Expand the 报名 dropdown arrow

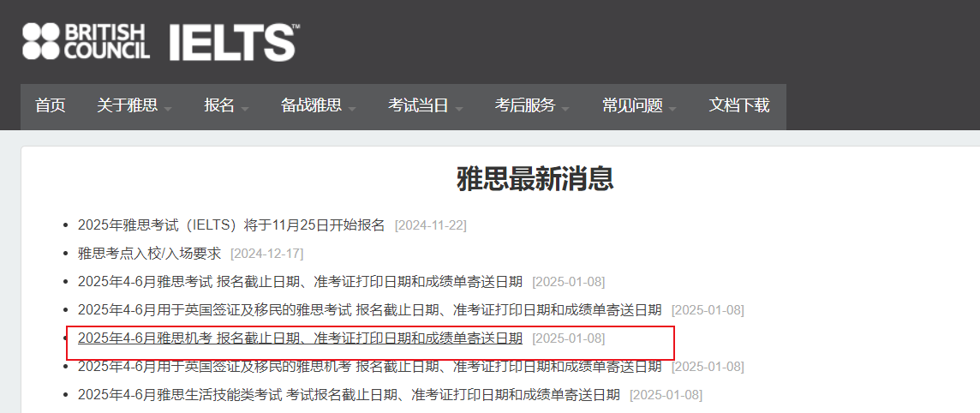(244, 109)
